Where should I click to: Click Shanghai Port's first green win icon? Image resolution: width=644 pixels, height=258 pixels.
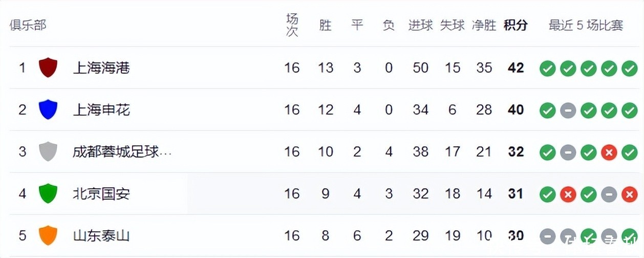[547, 68]
